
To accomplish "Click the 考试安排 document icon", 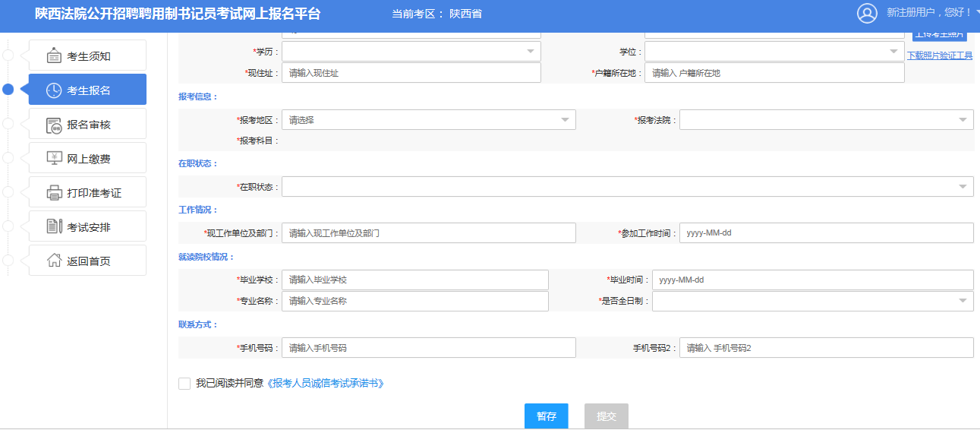I will (x=54, y=226).
